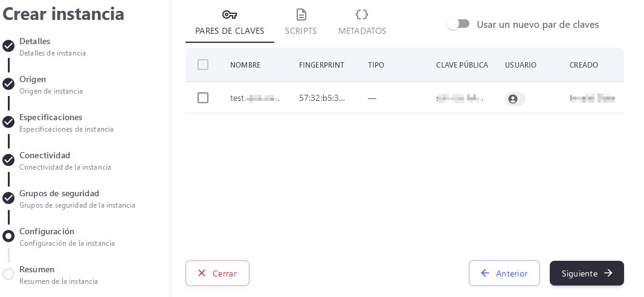Click the Grupos de seguridad checkmark icon
Image resolution: width=644 pixels, height=297 pixels.
(8, 198)
